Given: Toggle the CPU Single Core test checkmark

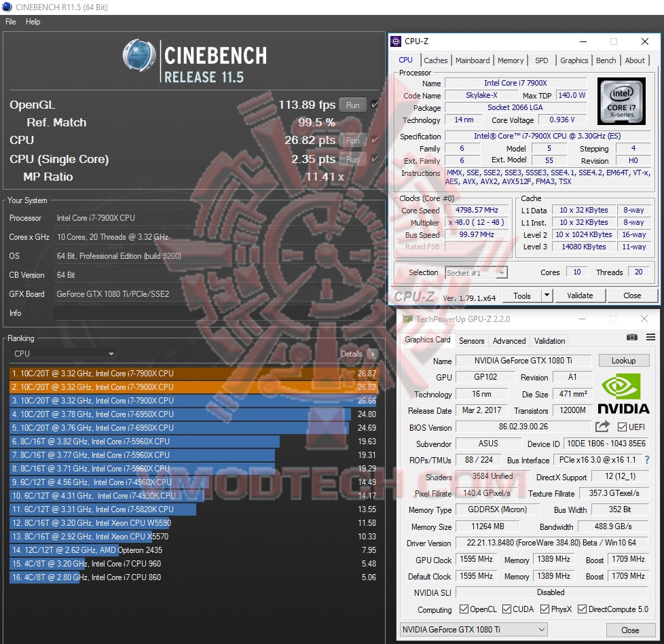Looking at the screenshot, I should point(374,159).
